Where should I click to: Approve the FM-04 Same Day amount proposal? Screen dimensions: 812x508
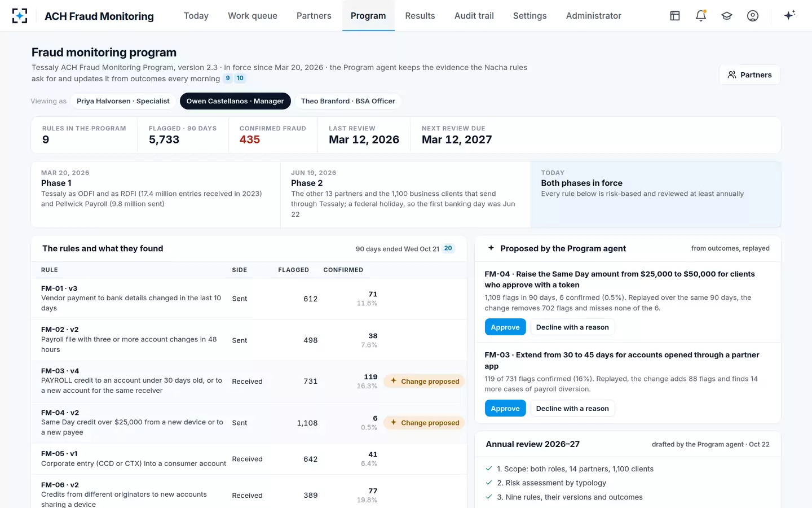(x=505, y=327)
